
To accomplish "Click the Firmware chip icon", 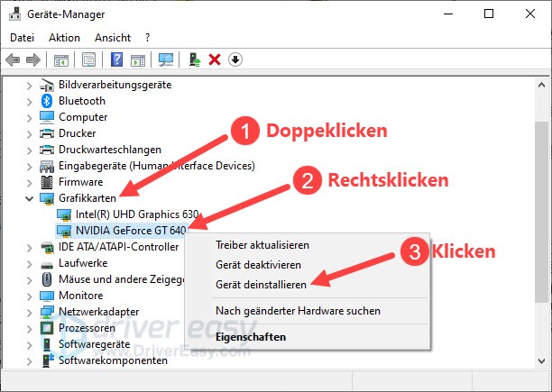I will [x=47, y=182].
